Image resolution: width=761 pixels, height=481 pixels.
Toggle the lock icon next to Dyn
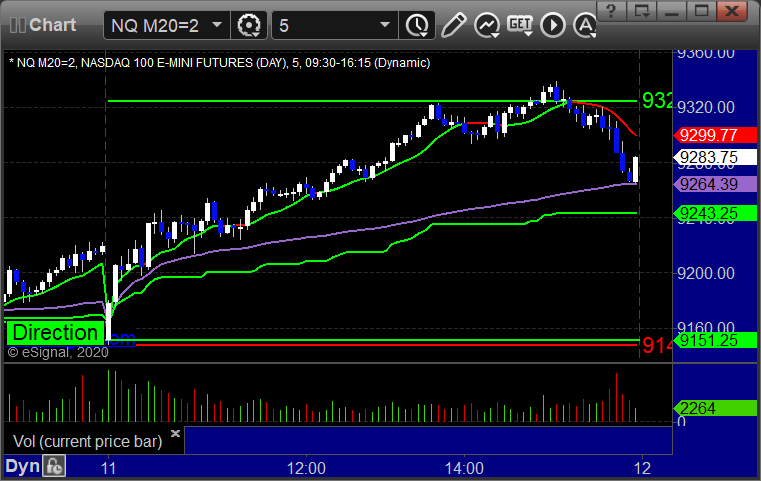coord(54,466)
